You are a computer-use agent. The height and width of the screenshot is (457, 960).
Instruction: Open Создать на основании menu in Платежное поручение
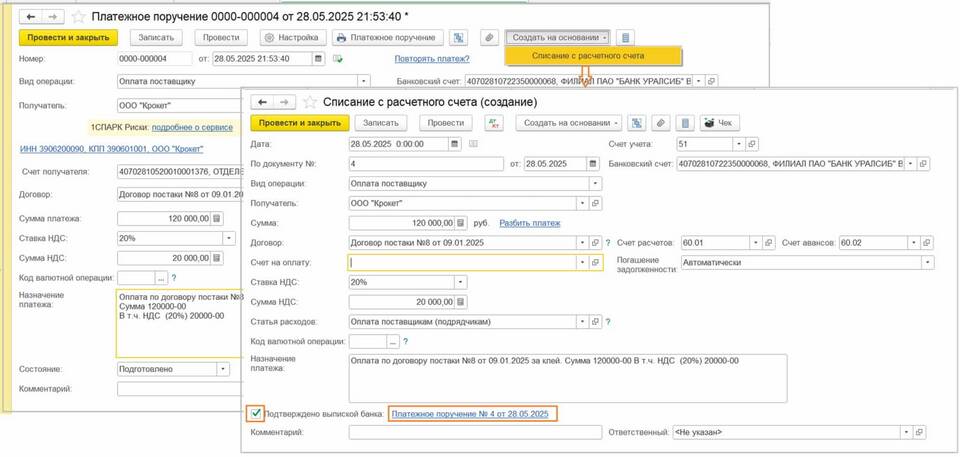[559, 38]
